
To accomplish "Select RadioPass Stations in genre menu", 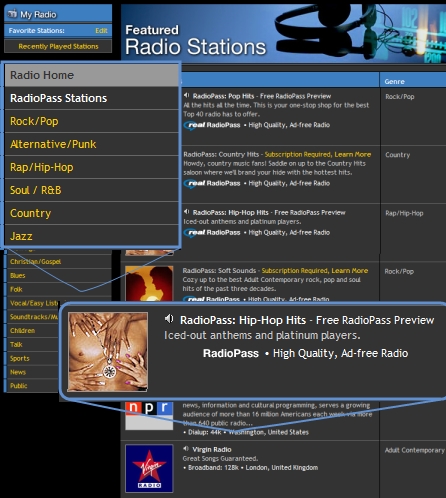I will (x=92, y=98).
